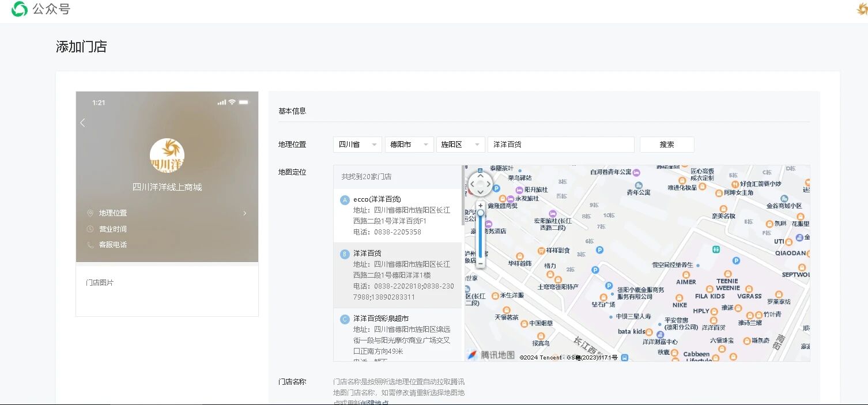Viewport: 868px width, 405px height.
Task: Click the clock icon beside 营业时间
Action: (x=90, y=229)
